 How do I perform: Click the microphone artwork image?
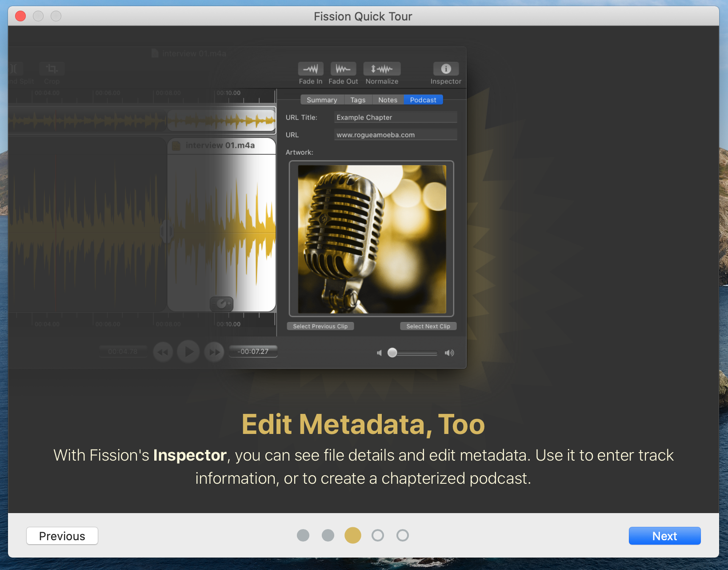coord(372,239)
